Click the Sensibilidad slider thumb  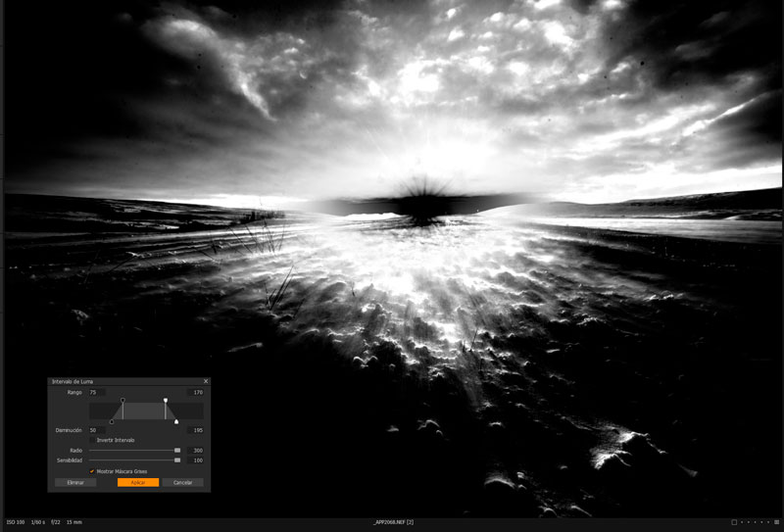coord(177,459)
